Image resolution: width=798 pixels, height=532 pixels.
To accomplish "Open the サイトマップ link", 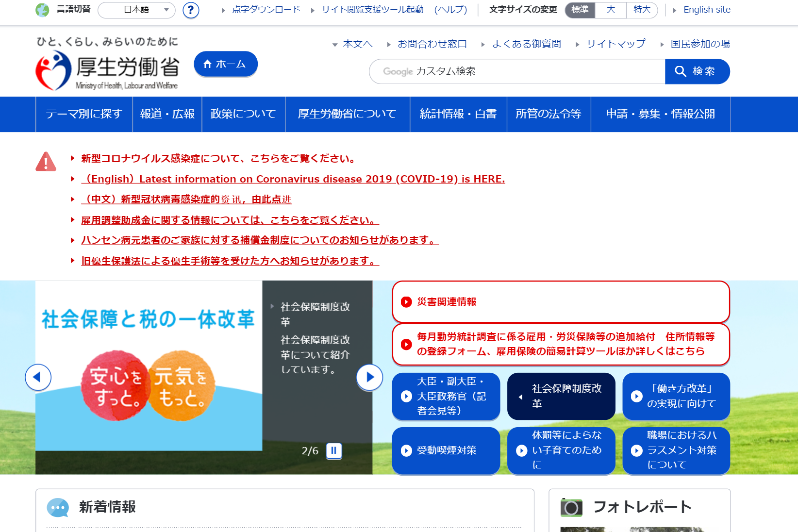I will (x=615, y=44).
